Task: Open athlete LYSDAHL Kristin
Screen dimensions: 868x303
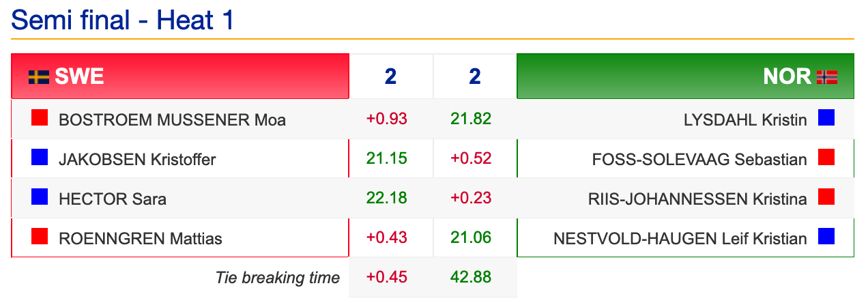Action: click(x=745, y=120)
